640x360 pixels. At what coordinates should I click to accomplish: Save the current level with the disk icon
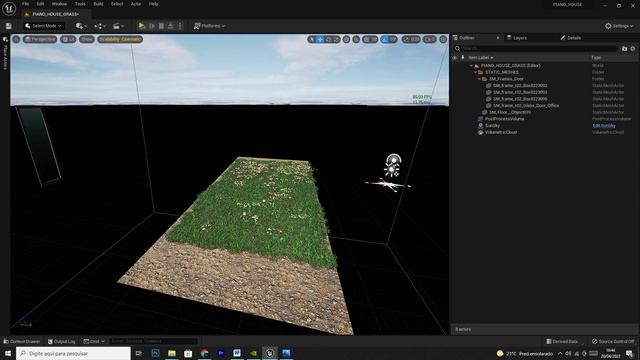tap(9, 26)
